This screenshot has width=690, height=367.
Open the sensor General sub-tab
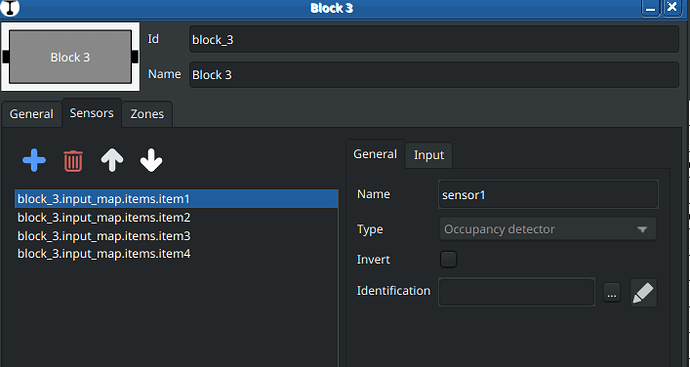[375, 154]
